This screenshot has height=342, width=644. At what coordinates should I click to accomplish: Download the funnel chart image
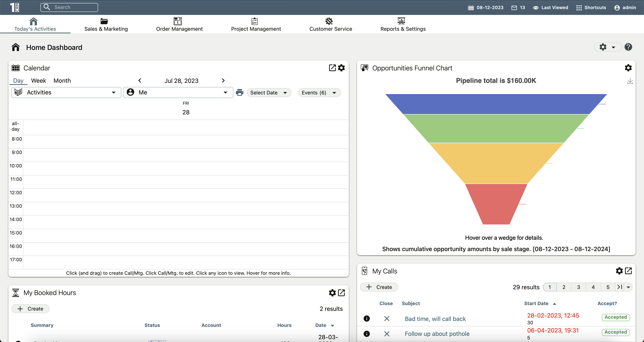tap(630, 81)
